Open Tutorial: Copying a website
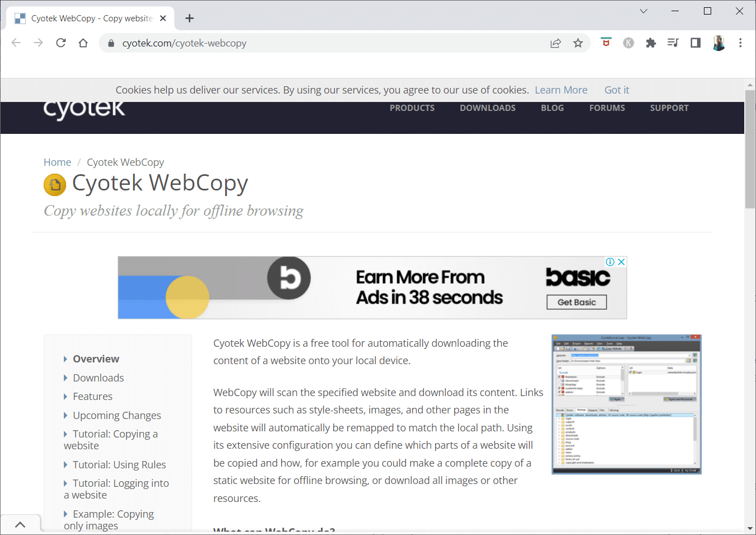This screenshot has height=535, width=756. pos(111,440)
